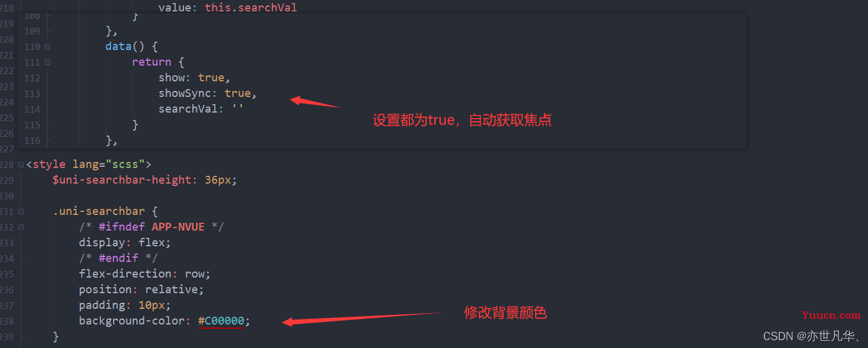The image size is (868, 348).
Task: Click the red annotation 修改背景颜色
Action: coord(505,312)
